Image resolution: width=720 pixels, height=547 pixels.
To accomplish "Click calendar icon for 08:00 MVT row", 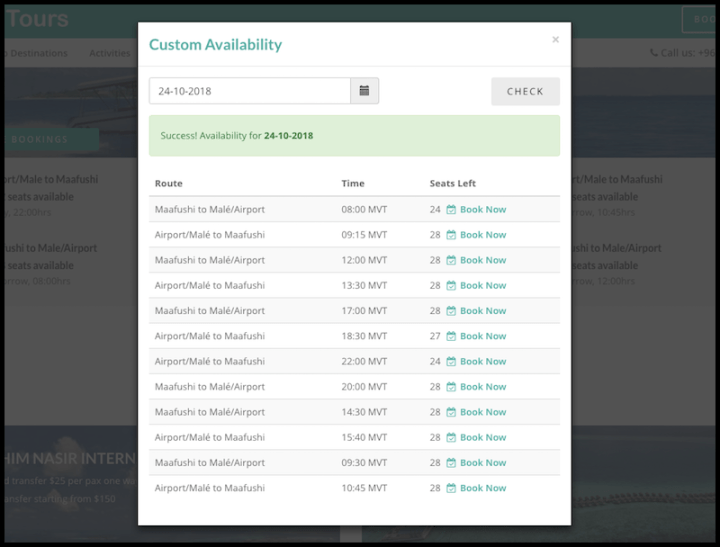I will click(x=451, y=210).
